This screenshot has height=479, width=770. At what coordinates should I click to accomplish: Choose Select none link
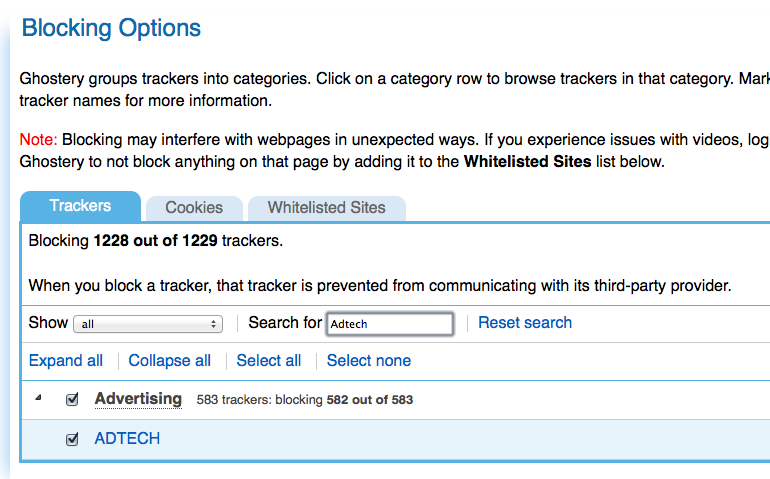pos(369,361)
